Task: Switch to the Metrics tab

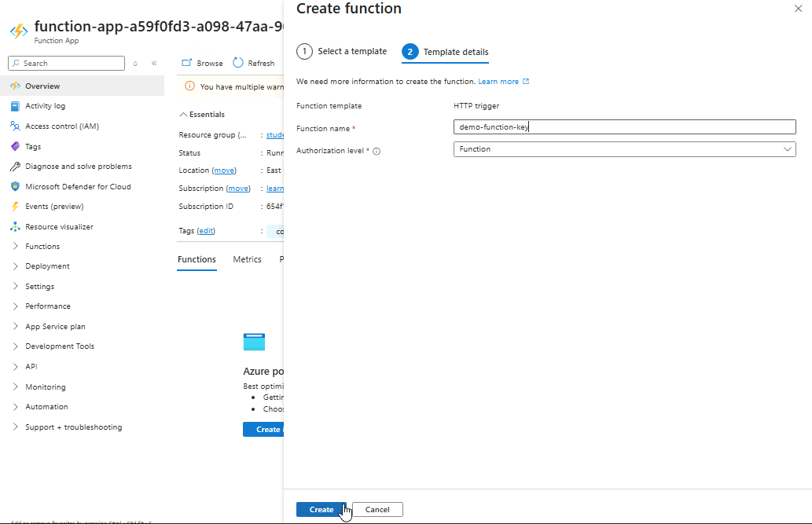Action: coord(247,259)
